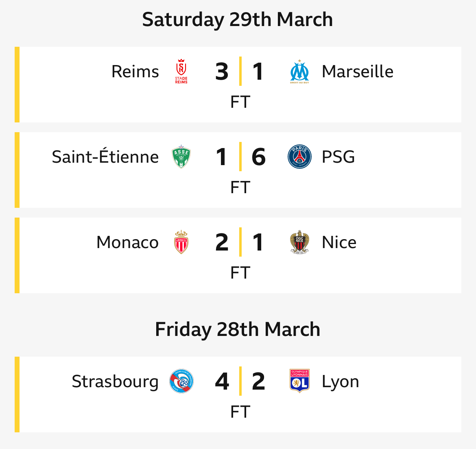
Task: Click the AS Monaco crest
Action: coord(181,242)
